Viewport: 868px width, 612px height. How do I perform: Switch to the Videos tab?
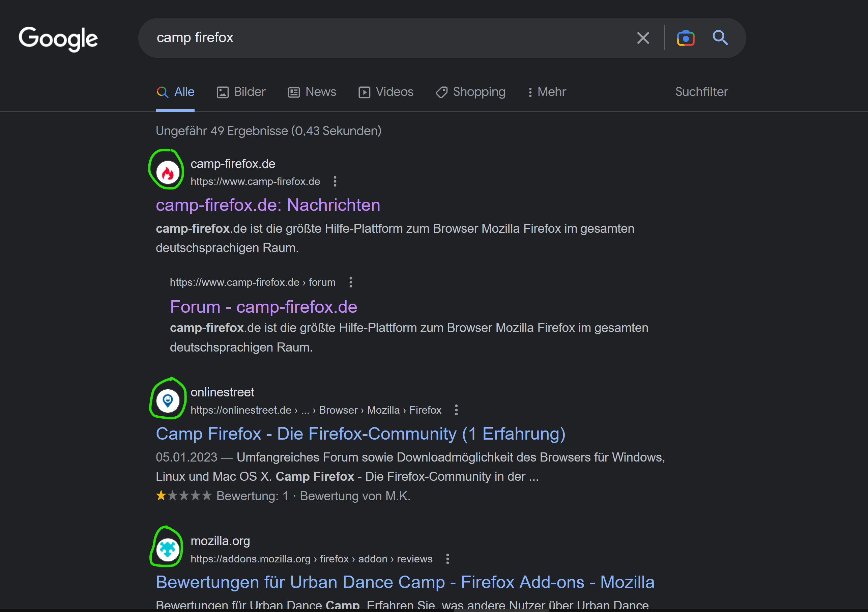[x=386, y=92]
